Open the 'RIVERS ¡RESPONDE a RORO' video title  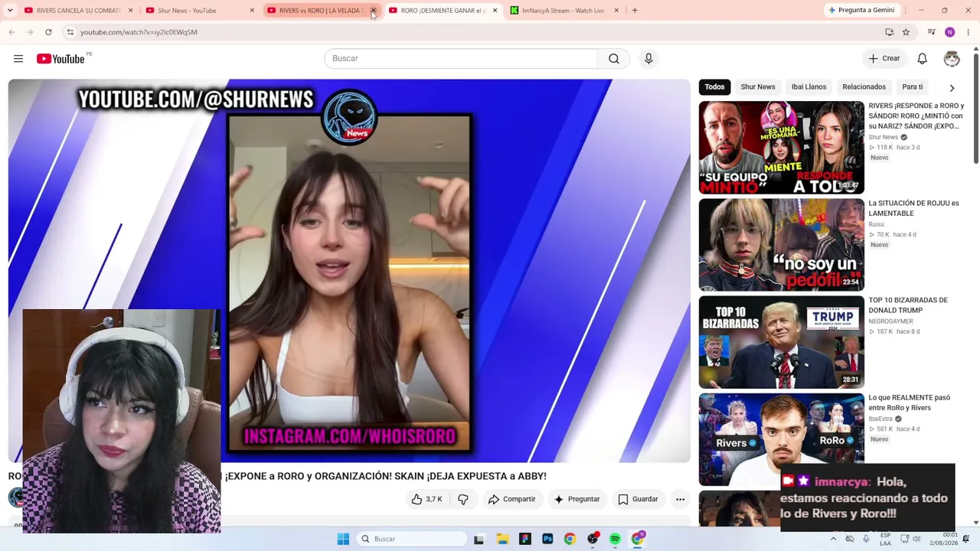[916, 116]
